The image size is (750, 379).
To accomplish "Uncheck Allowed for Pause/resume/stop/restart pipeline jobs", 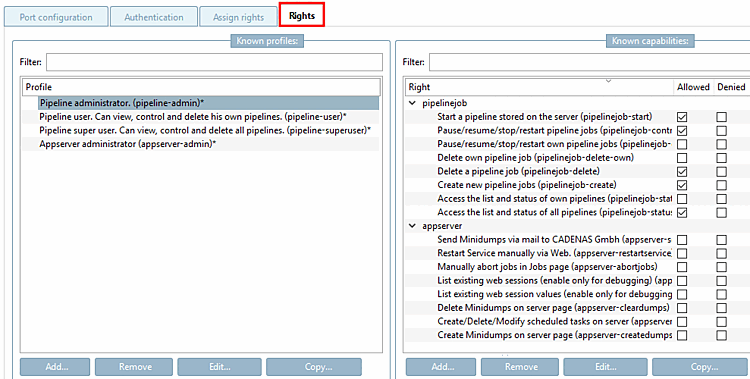I will click(682, 131).
